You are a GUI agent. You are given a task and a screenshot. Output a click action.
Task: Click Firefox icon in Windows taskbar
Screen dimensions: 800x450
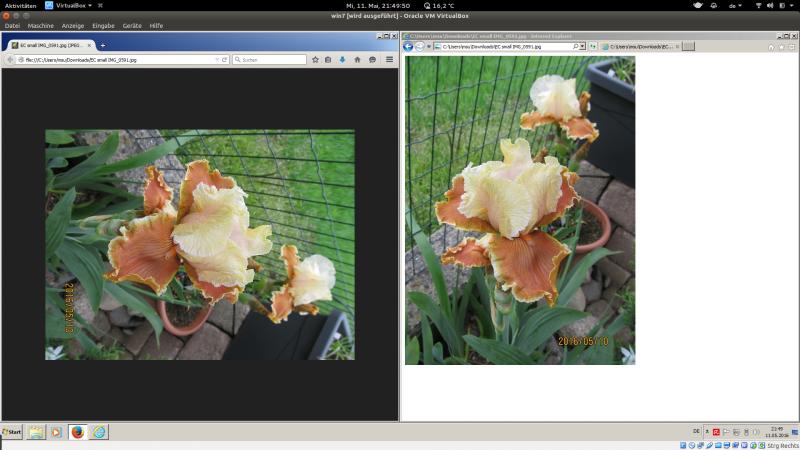[x=78, y=432]
